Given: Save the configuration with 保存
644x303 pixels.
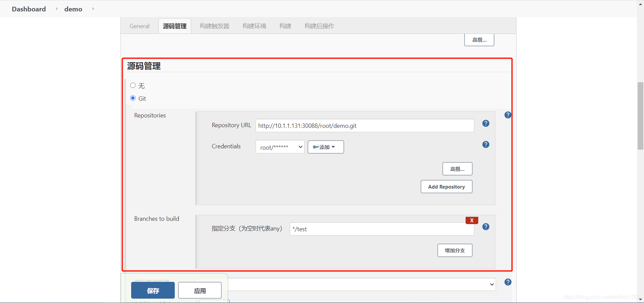Looking at the screenshot, I should point(153,290).
